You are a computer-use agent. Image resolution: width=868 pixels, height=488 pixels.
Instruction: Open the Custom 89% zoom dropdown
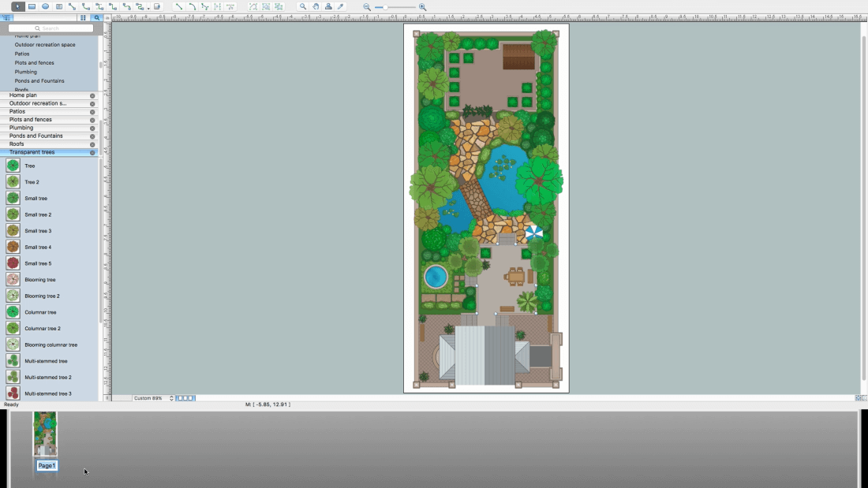152,398
